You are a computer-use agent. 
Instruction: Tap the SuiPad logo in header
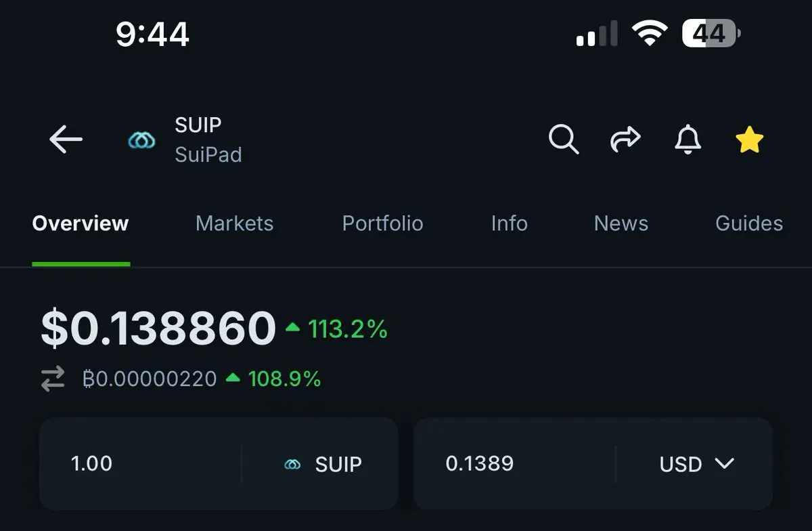[x=141, y=140]
